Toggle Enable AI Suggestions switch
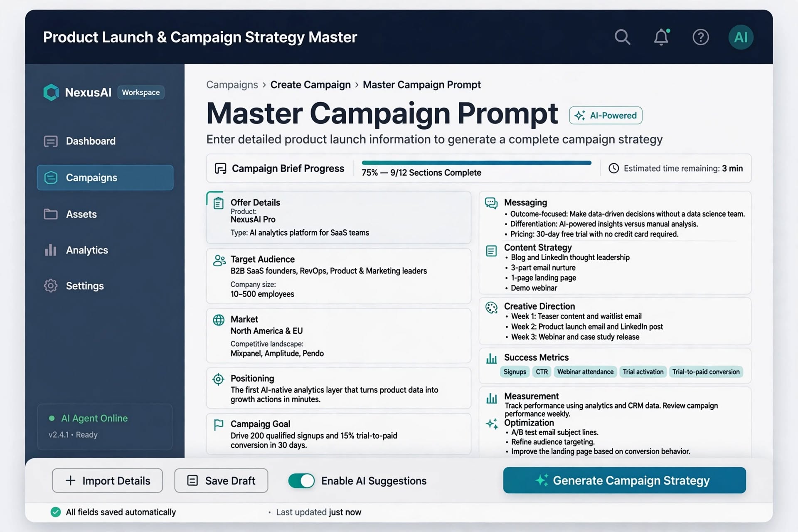The image size is (798, 532). tap(301, 481)
